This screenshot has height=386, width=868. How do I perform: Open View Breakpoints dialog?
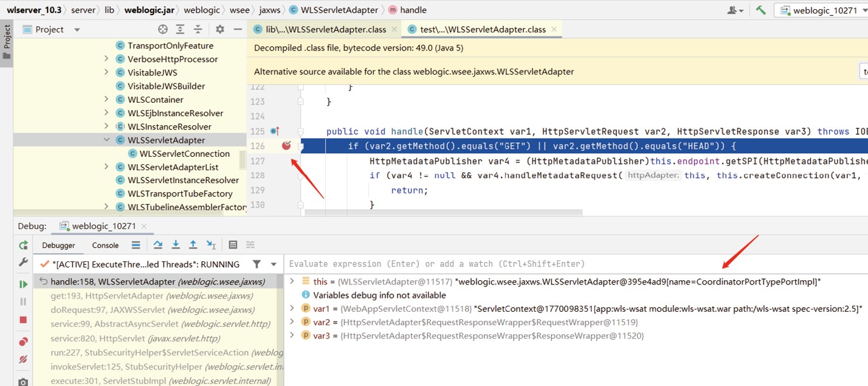coord(23,342)
